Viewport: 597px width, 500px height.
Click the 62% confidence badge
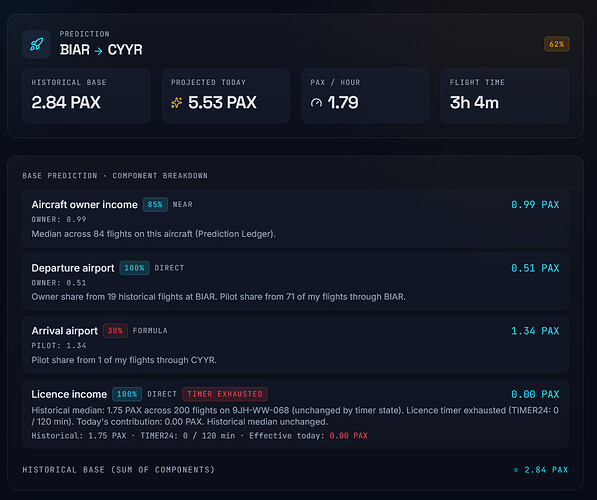(557, 44)
